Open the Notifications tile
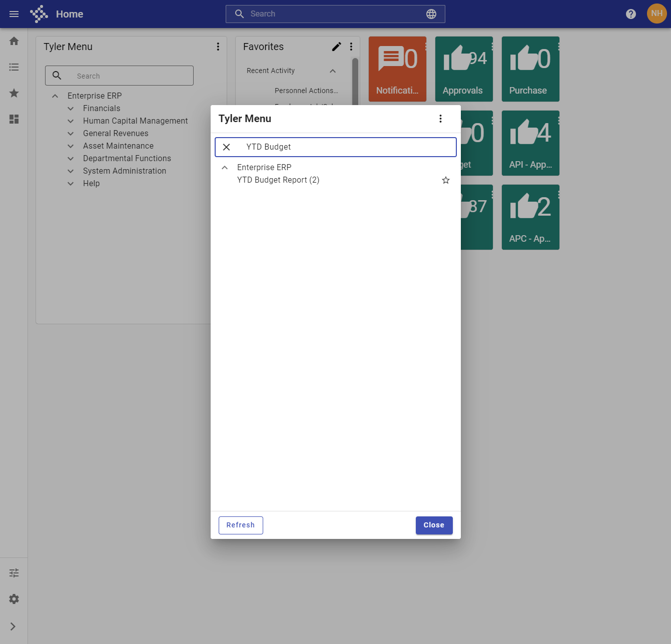Viewport: 671px width, 644px height. [x=397, y=69]
